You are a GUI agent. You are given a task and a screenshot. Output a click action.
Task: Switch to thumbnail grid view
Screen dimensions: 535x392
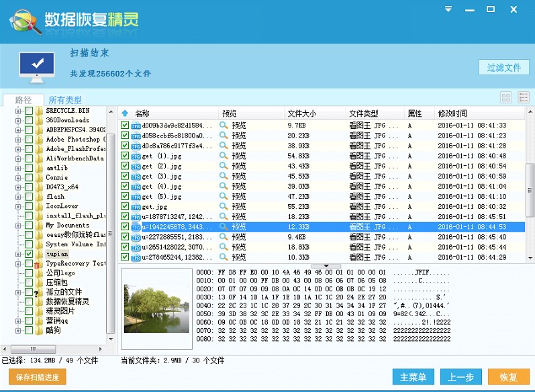[x=506, y=98]
